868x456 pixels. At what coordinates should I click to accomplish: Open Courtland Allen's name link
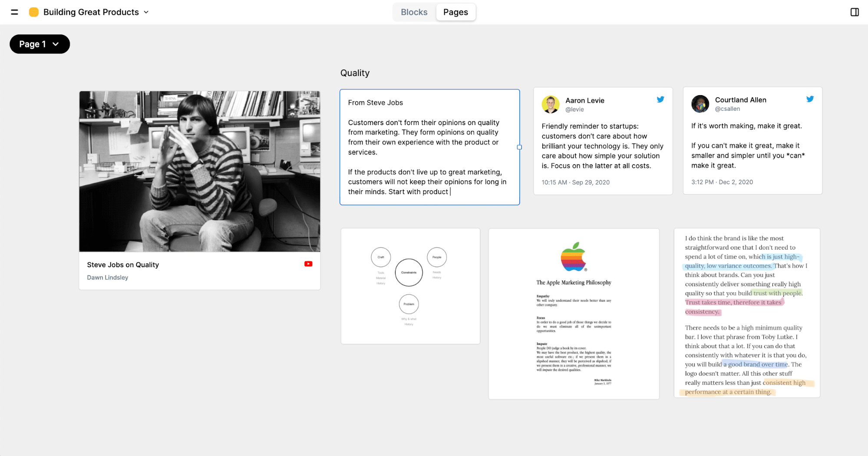(740, 100)
